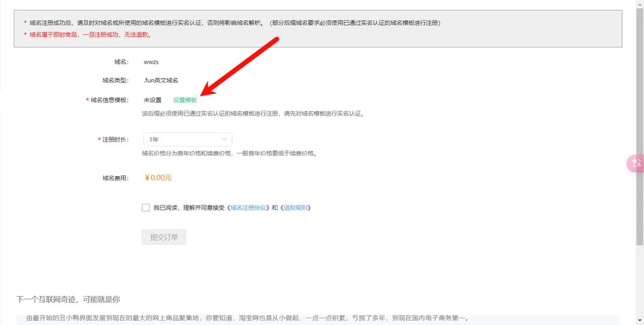Click the domain name text wwzs
Viewport: 644px width, 325px height.
(151, 62)
